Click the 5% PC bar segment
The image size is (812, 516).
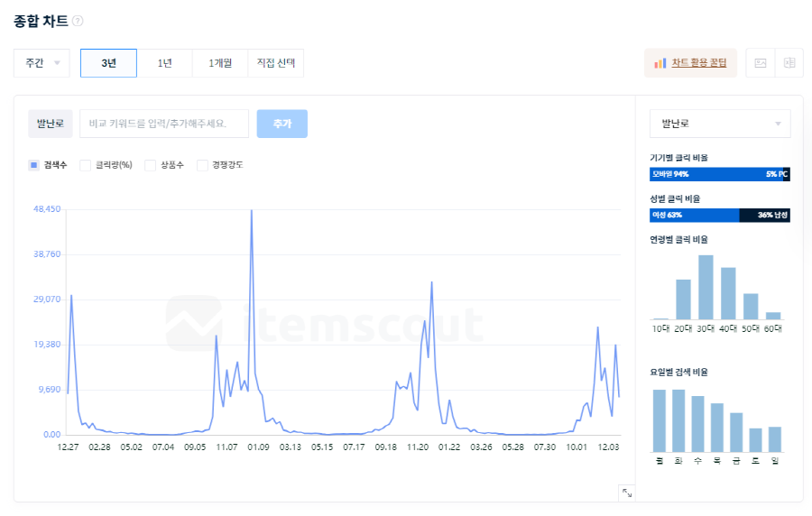click(786, 174)
